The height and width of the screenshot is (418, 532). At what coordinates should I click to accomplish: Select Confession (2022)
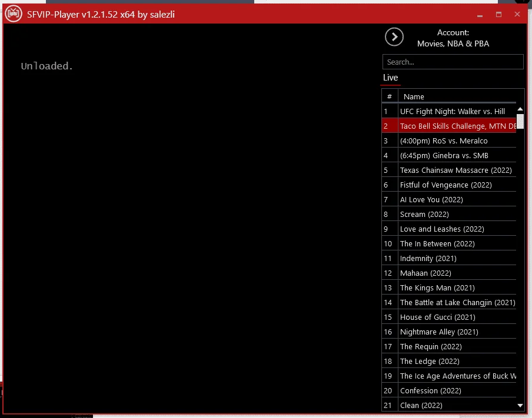pyautogui.click(x=449, y=390)
